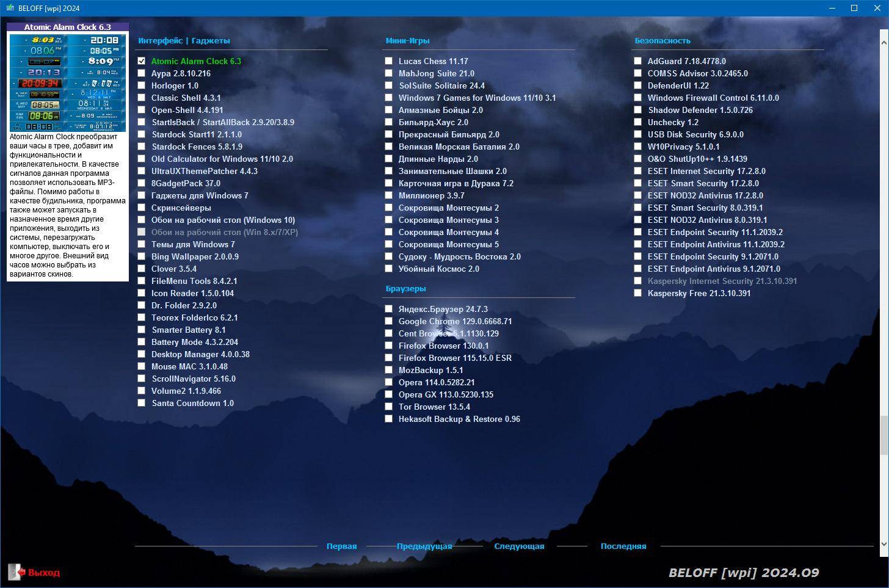Check the ESET Internet Security 17.2.8.0 box
Image resolution: width=889 pixels, height=588 pixels.
point(638,171)
